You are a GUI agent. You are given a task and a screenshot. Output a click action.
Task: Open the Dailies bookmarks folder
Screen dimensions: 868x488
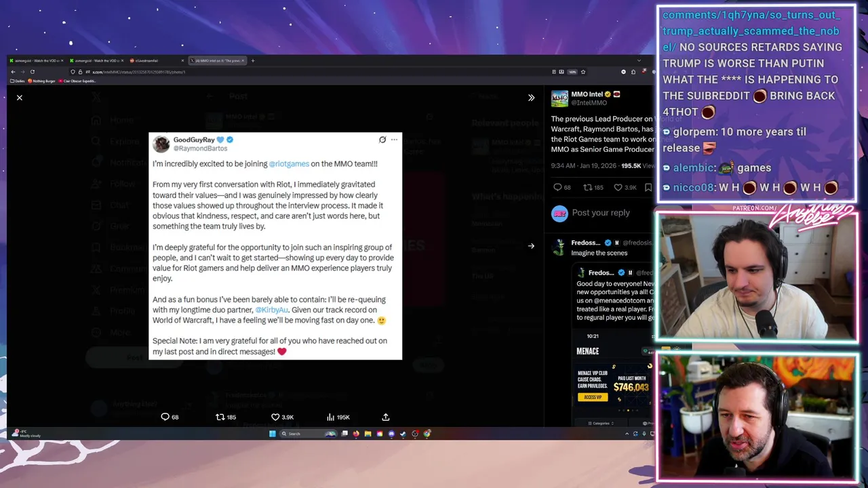click(18, 81)
